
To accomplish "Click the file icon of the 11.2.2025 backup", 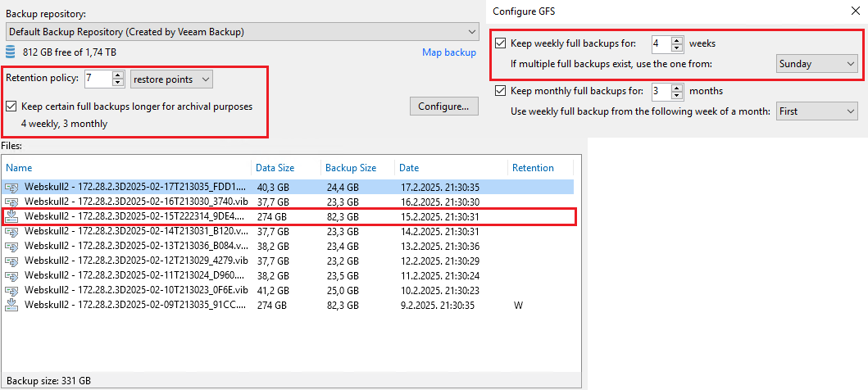I will pos(11,275).
